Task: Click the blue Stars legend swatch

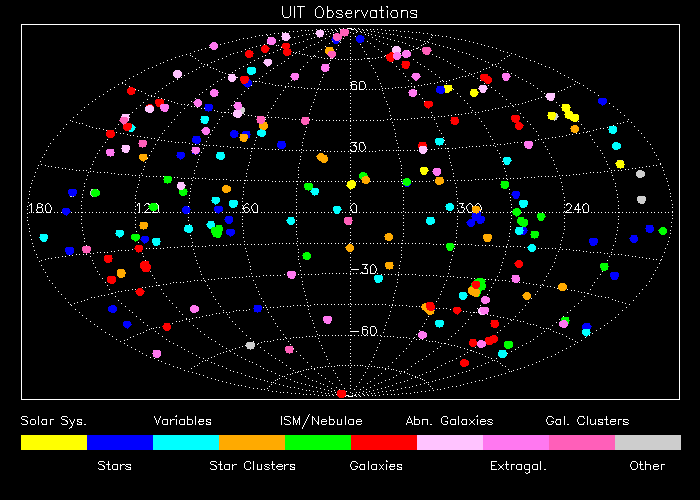Action: 120,442
